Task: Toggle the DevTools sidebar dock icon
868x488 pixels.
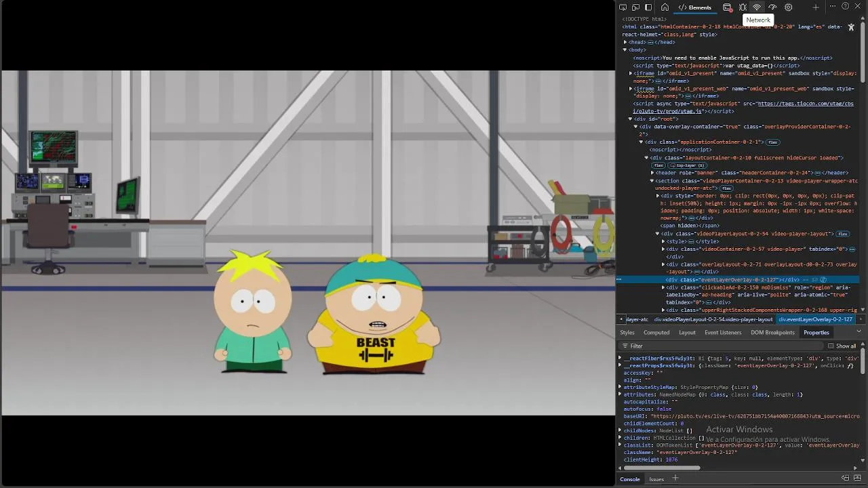Action: (648, 7)
